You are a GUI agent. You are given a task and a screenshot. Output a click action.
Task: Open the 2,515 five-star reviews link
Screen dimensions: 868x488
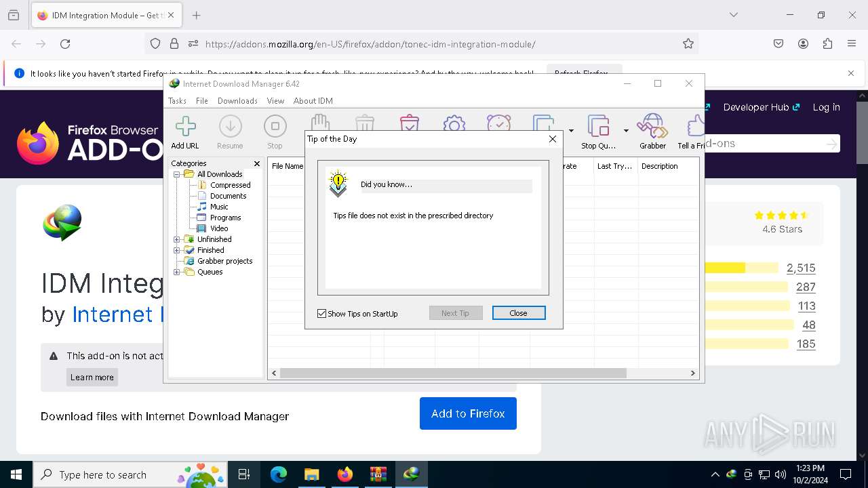click(801, 268)
